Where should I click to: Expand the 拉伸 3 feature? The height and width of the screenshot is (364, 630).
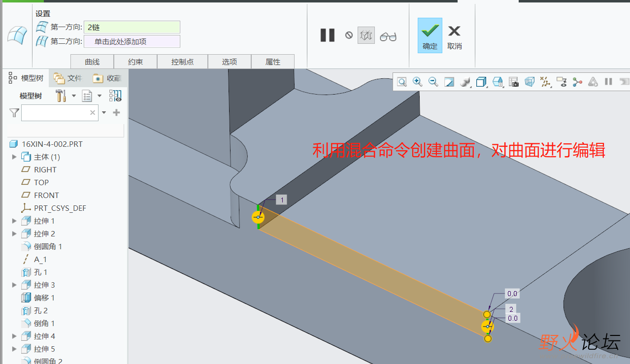(14, 285)
